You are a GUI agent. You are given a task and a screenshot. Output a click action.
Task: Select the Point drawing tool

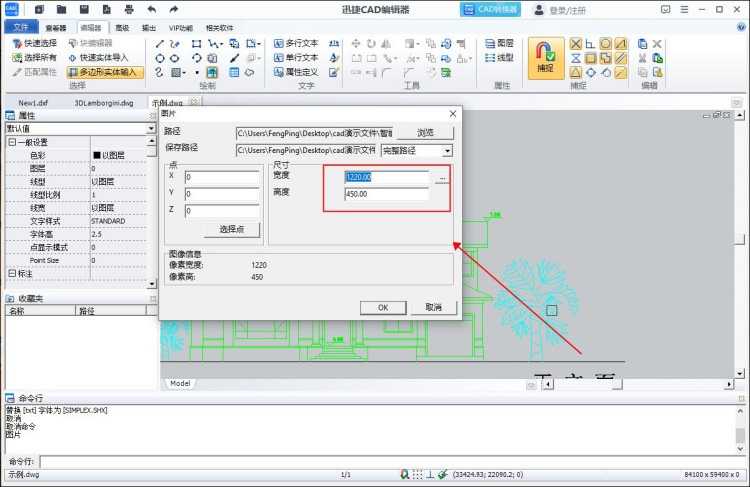pyautogui.click(x=197, y=72)
